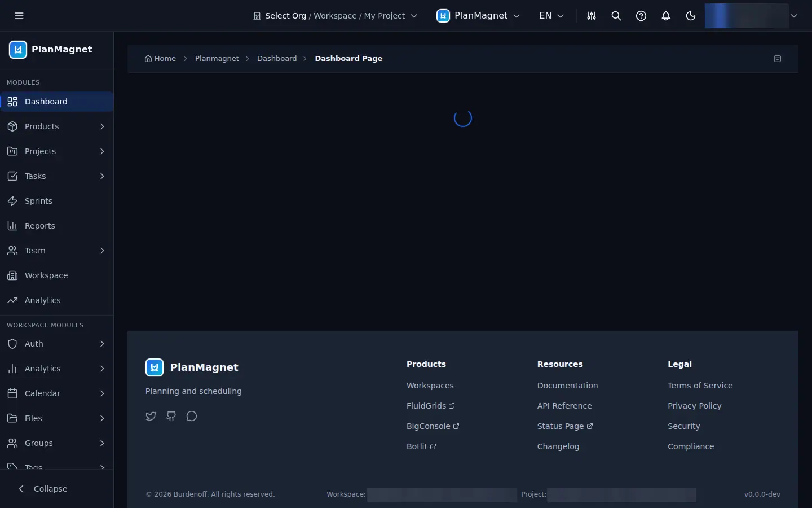The image size is (812, 508).
Task: Click the Tasks checkbox icon in sidebar
Action: pyautogui.click(x=12, y=176)
